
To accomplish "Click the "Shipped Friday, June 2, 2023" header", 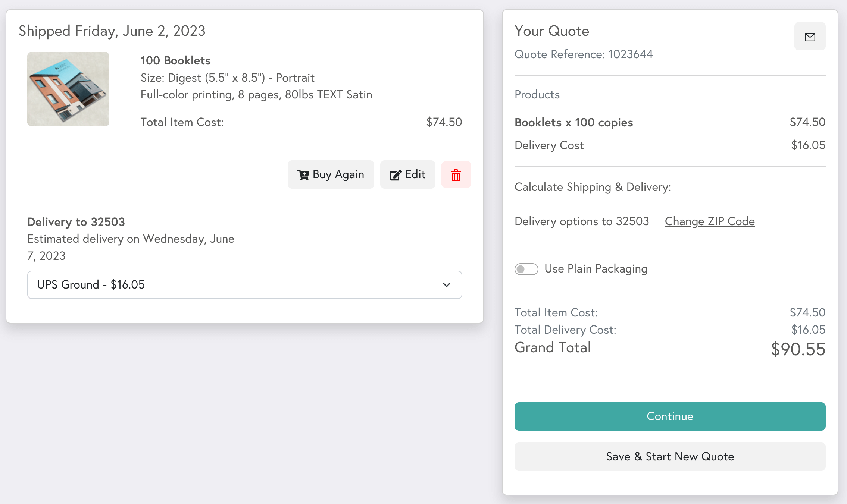I will [x=112, y=31].
